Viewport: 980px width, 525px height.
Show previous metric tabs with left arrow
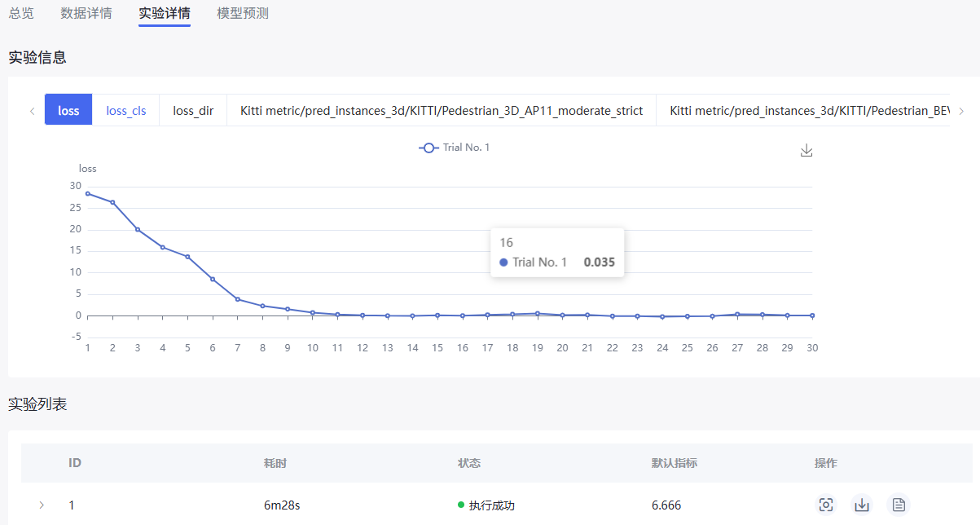32,111
